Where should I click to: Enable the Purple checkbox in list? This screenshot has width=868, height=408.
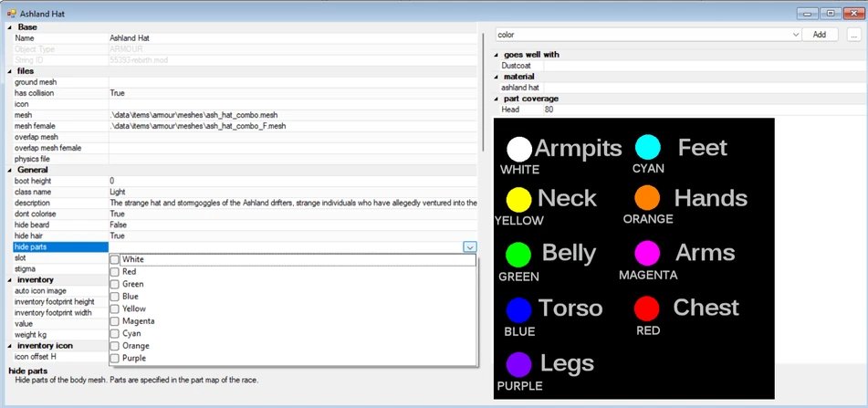pos(115,358)
